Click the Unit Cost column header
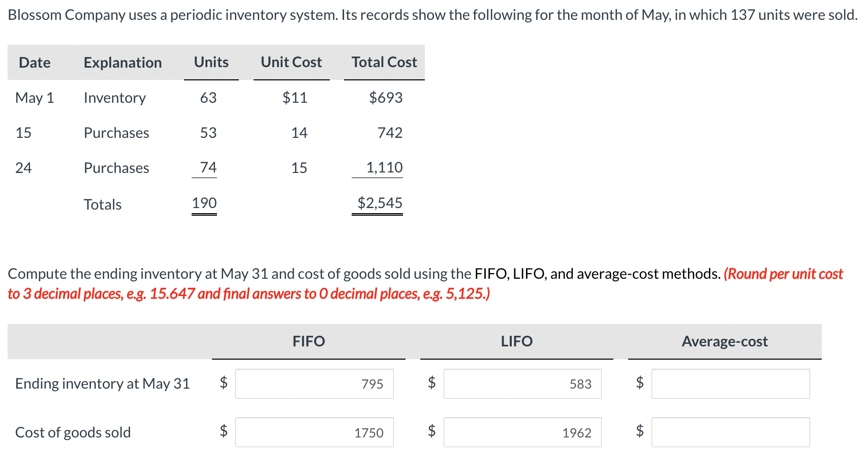The height and width of the screenshot is (469, 868). [x=291, y=62]
